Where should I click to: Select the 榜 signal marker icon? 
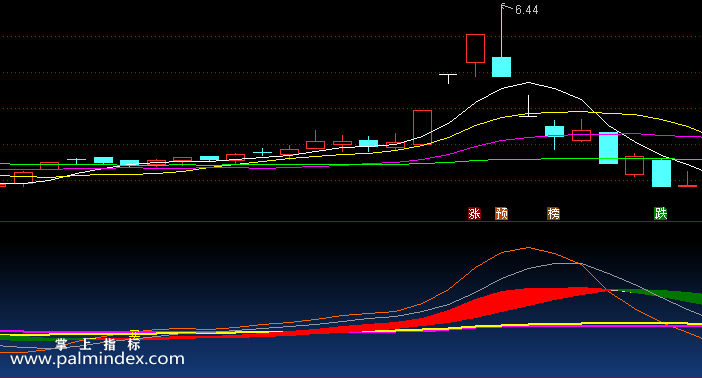[554, 214]
